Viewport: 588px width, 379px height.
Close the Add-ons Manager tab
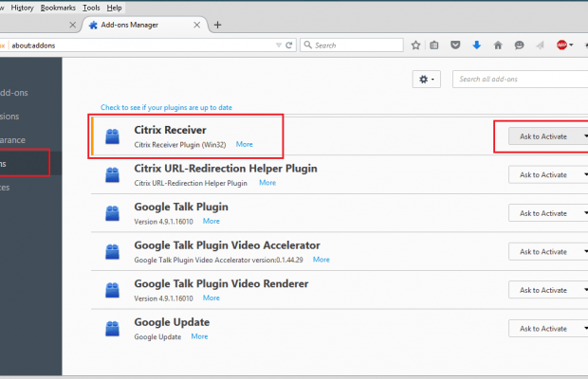pos(196,25)
